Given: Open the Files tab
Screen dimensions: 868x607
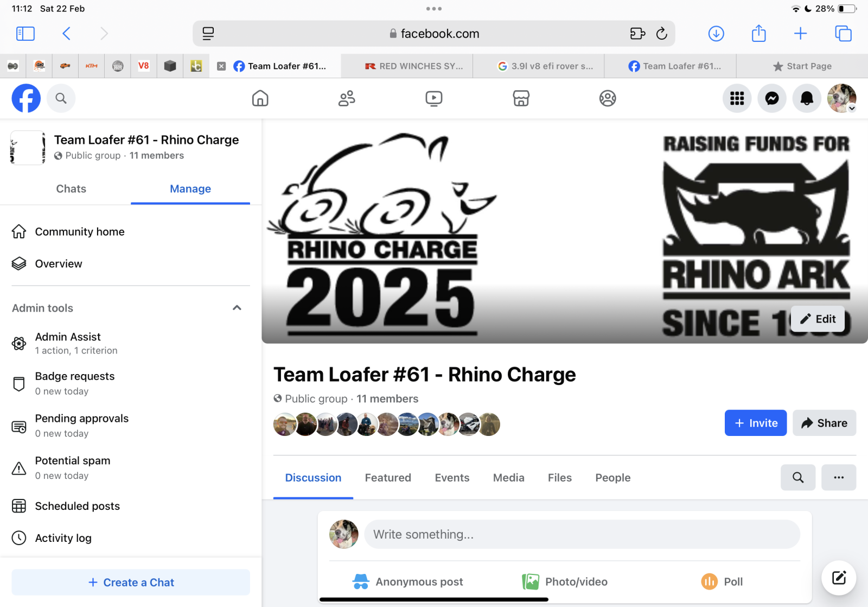Looking at the screenshot, I should click(x=560, y=478).
